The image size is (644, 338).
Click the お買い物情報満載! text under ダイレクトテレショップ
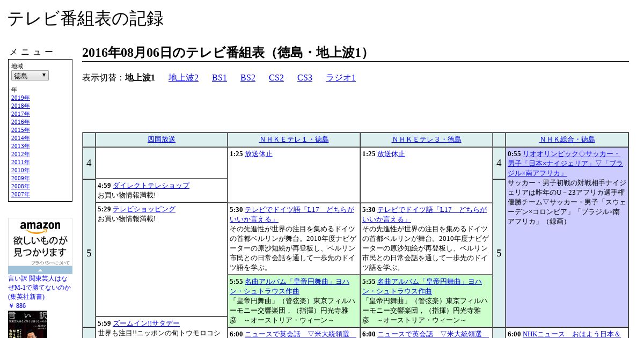coord(127,195)
